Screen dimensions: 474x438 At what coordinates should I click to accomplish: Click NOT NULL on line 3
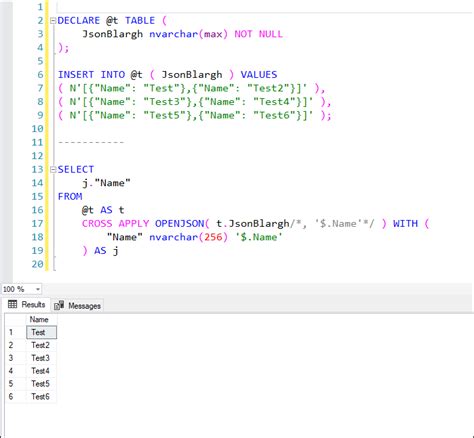coord(258,34)
